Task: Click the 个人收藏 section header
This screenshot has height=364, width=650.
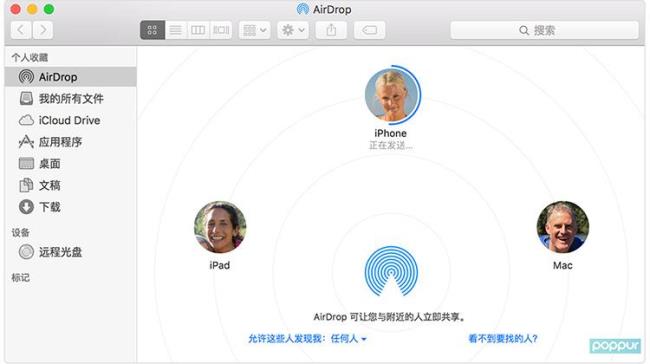Action: point(30,58)
